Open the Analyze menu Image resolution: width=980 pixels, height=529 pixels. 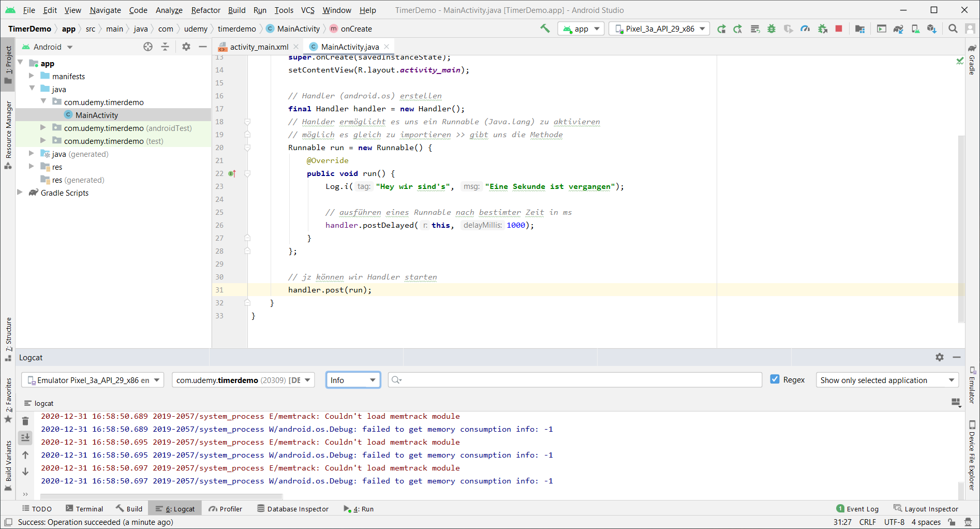click(x=169, y=10)
